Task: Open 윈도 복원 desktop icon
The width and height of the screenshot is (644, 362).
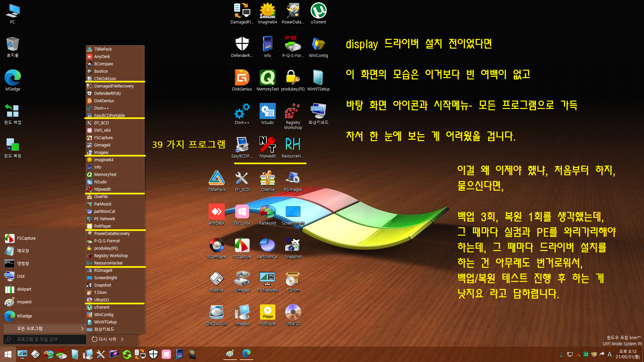Action: [x=12, y=147]
